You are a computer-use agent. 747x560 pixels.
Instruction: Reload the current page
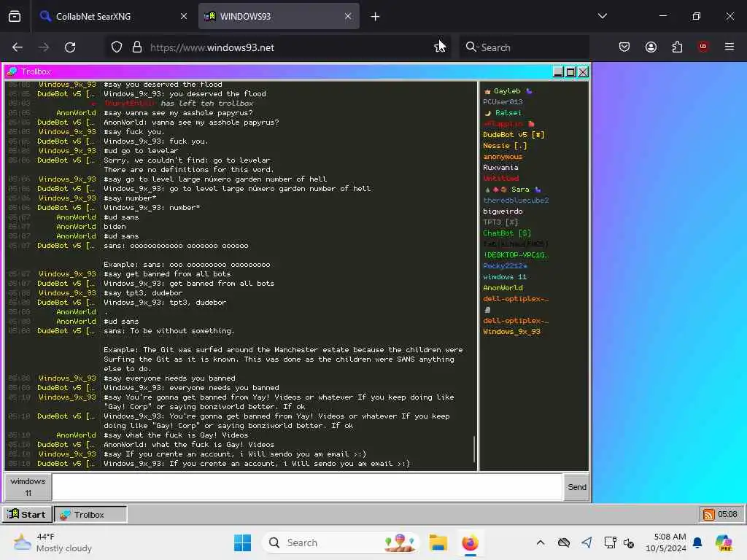tap(70, 47)
